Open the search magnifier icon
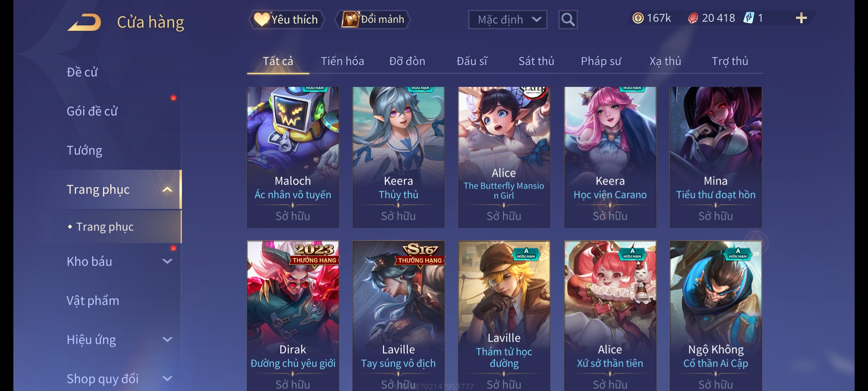 tap(568, 20)
